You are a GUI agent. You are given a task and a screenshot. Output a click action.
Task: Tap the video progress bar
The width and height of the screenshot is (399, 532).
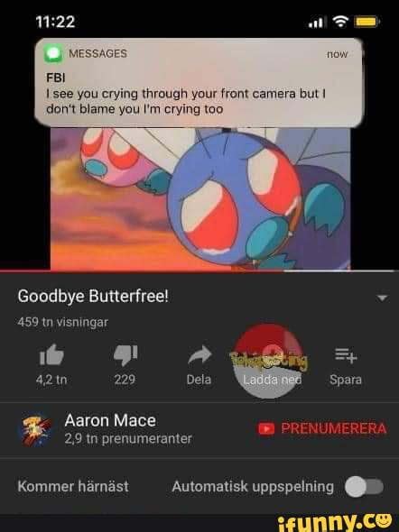pyautogui.click(x=199, y=271)
